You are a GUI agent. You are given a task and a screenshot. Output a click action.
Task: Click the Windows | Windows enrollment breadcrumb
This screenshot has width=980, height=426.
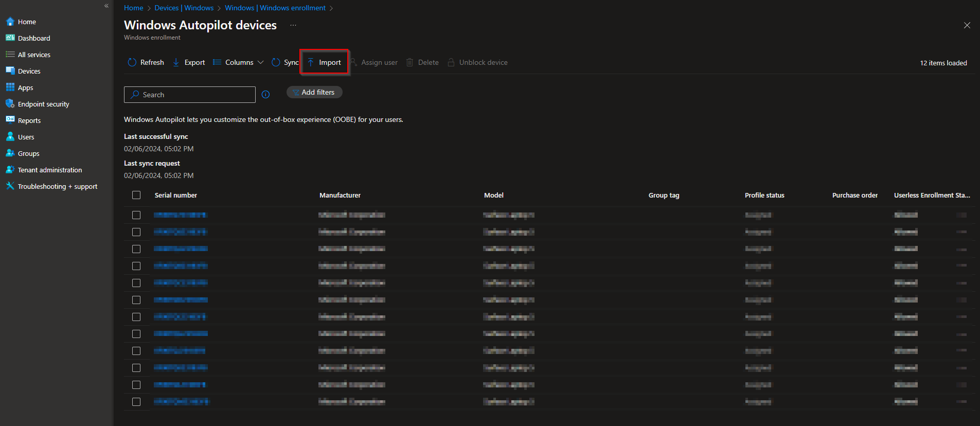coord(275,8)
